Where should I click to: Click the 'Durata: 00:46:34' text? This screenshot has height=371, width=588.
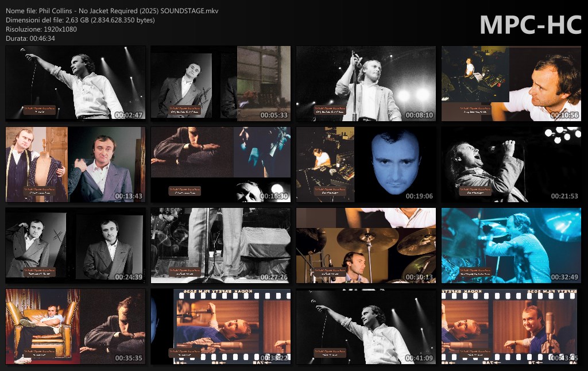[x=30, y=38]
